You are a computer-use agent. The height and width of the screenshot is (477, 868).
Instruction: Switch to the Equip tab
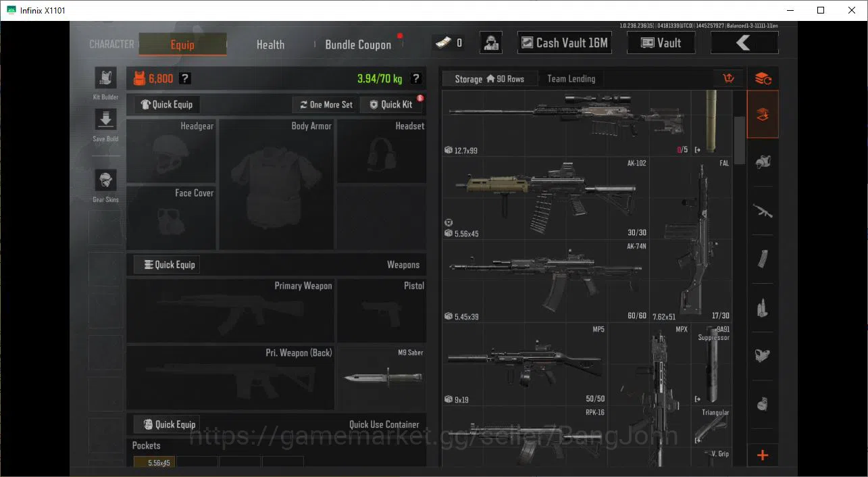(182, 45)
